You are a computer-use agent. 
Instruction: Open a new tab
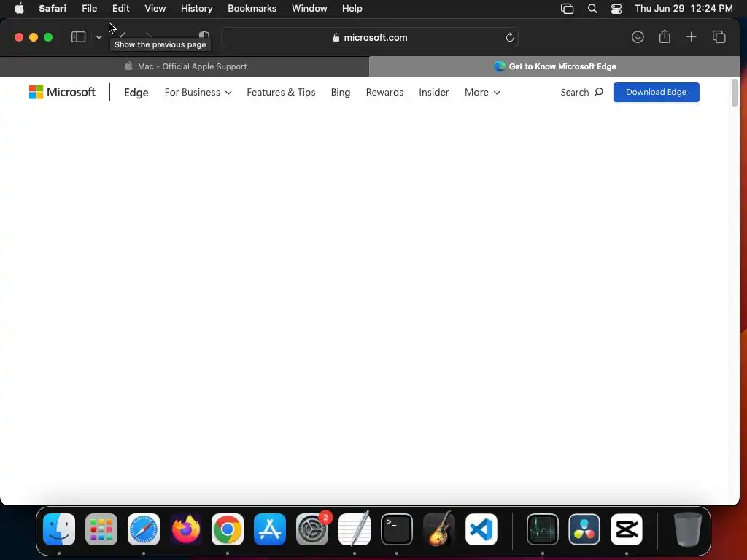(691, 37)
